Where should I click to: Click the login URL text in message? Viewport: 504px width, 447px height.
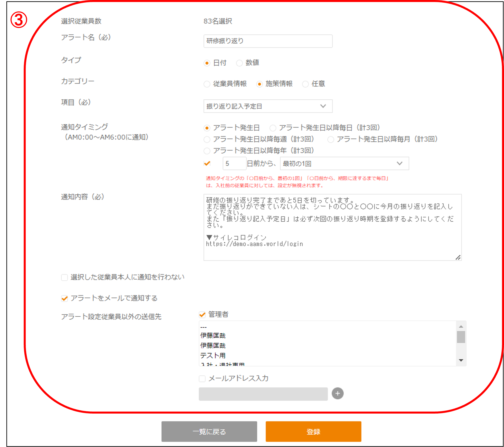pos(254,244)
